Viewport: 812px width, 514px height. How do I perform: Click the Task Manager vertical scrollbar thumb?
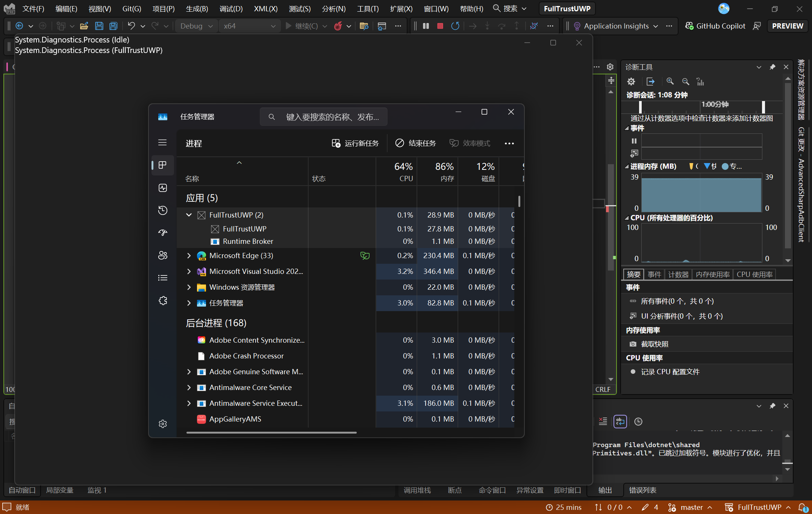519,201
